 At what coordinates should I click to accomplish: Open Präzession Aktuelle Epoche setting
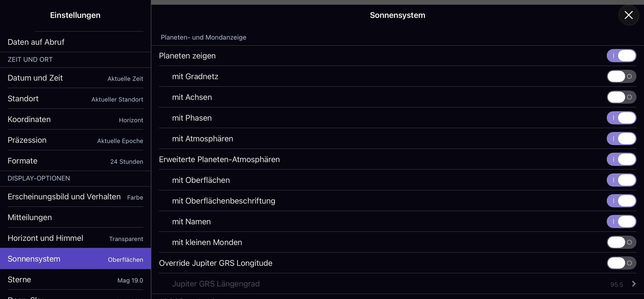(x=75, y=140)
